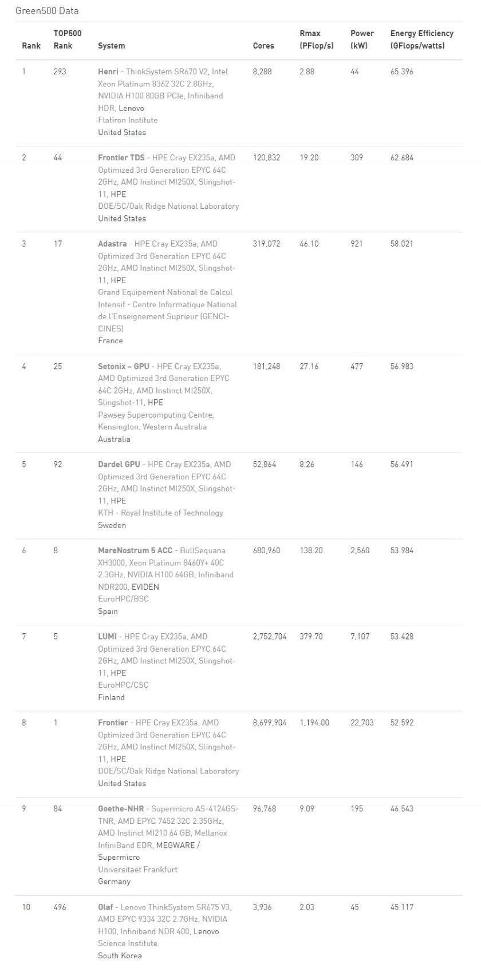Image resolution: width=481 pixels, height=980 pixels.
Task: Open the LUMI system link
Action: pos(107,636)
